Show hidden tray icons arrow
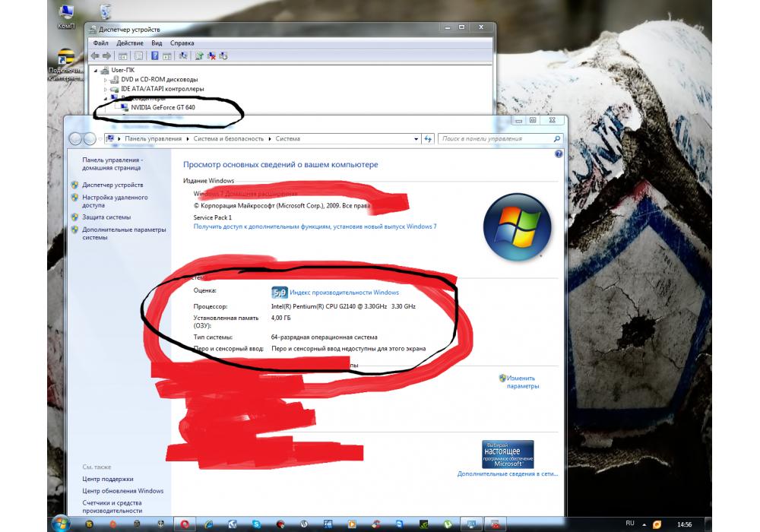This screenshot has width=760, height=532. (644, 524)
